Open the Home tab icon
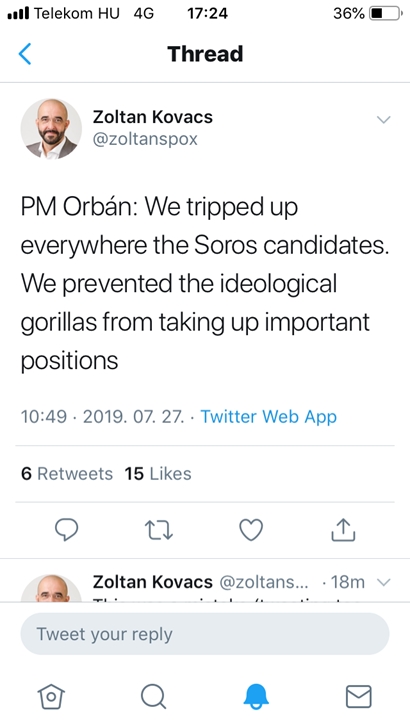The image size is (410, 728). [51, 697]
